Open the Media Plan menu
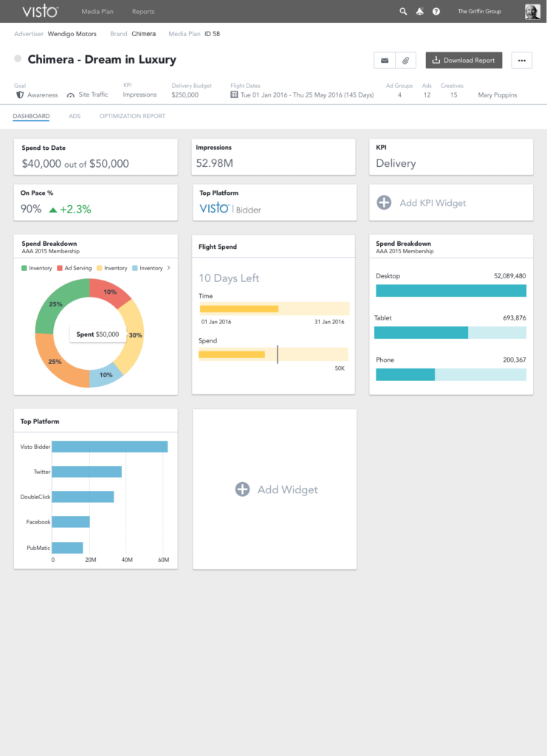Screen dimensions: 547x756 97,12
